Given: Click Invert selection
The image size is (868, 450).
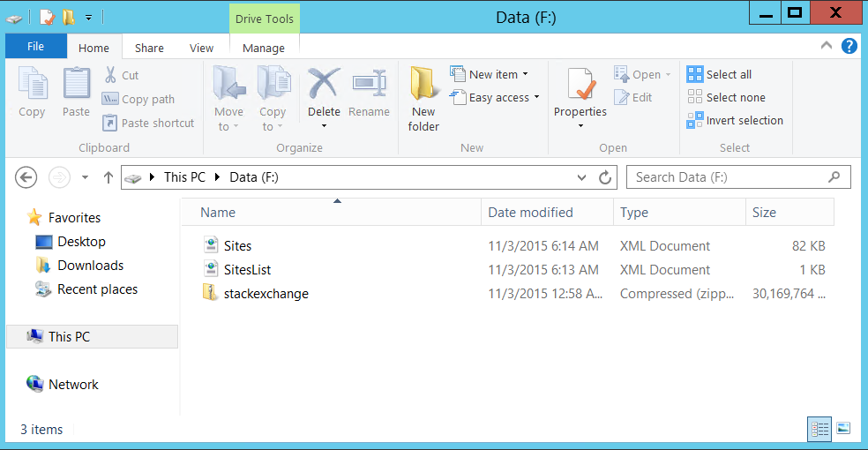Looking at the screenshot, I should [735, 121].
